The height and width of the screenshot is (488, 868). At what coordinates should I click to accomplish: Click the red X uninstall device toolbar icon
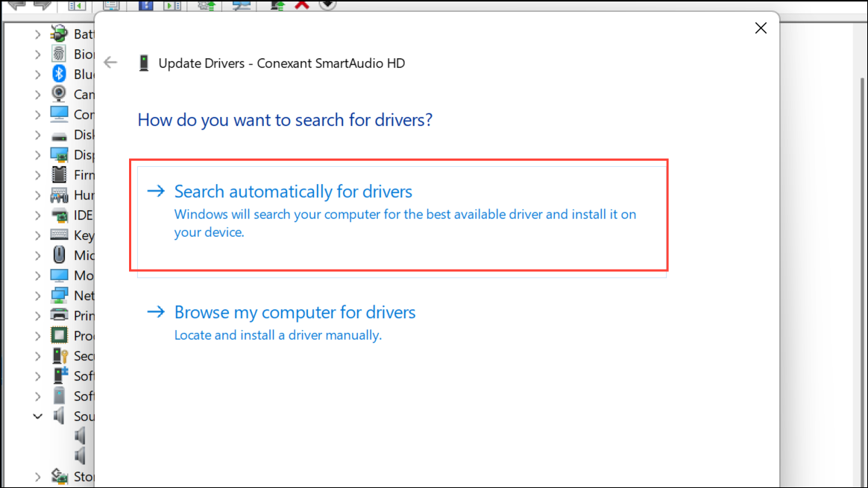point(302,4)
